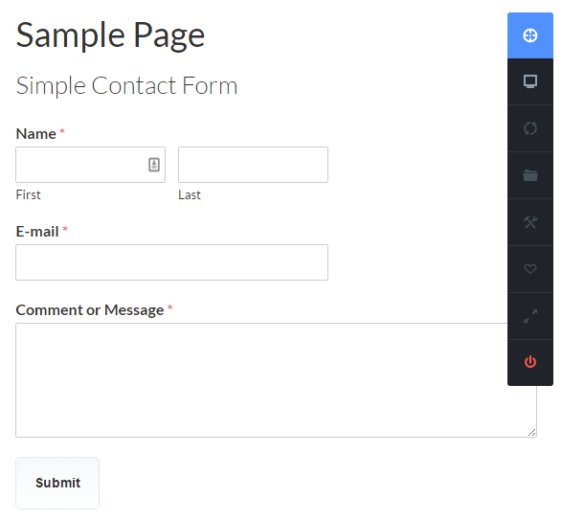Click the circular refresh arrows icon

pos(530,128)
